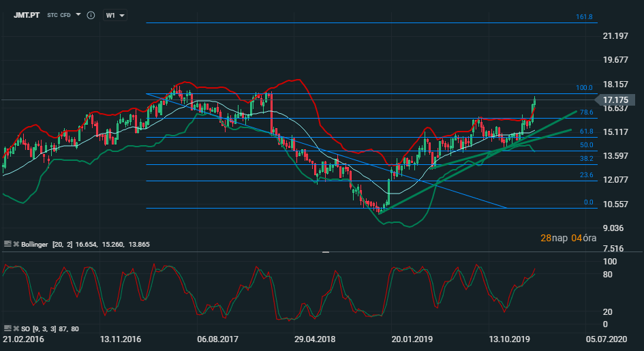644x351 pixels.
Task: Grab the divider handle between chart and oscillator
Action: click(326, 252)
